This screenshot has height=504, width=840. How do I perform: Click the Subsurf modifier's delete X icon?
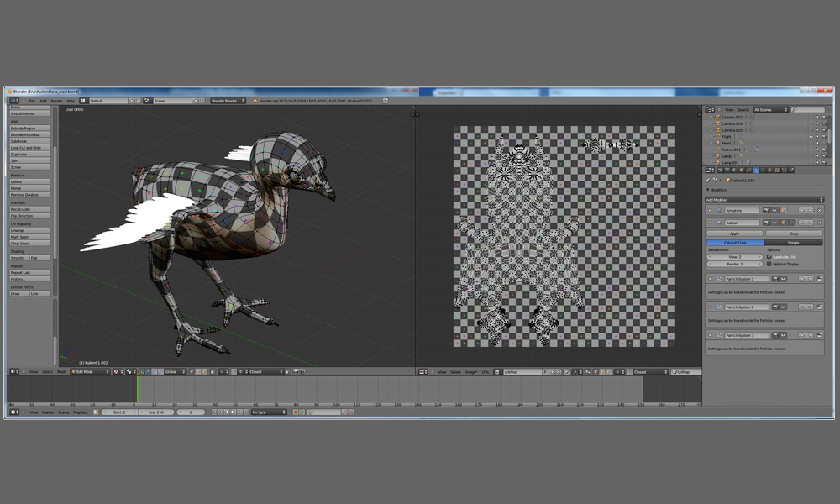coord(821,223)
